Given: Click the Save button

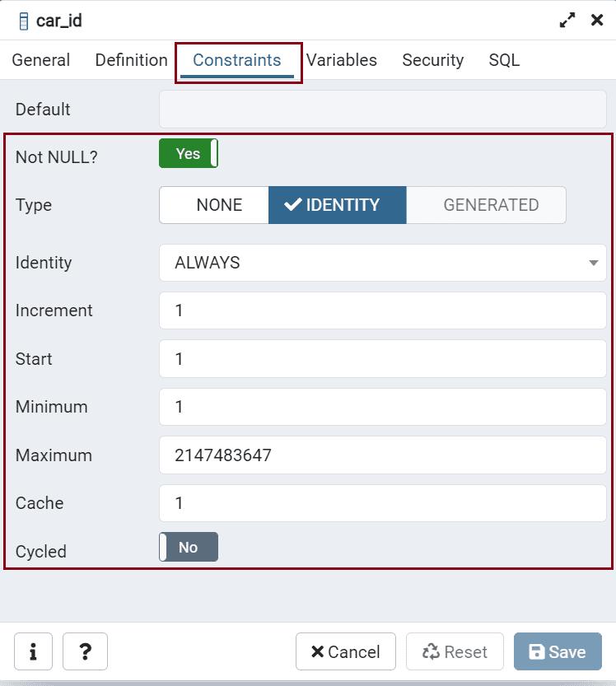Looking at the screenshot, I should pos(558,651).
